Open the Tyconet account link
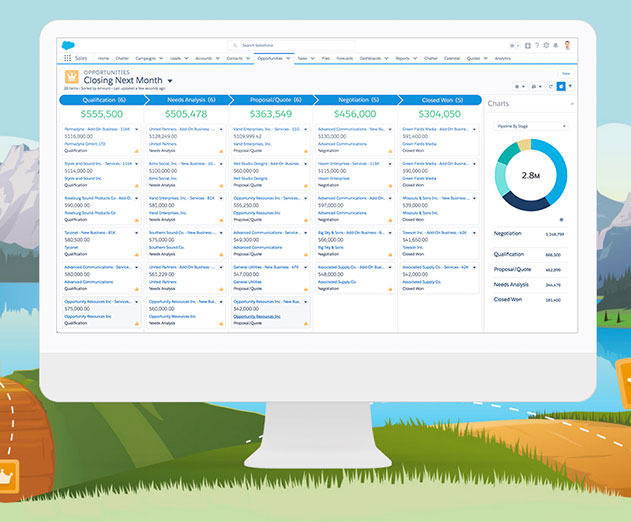631x522 pixels. click(71, 248)
